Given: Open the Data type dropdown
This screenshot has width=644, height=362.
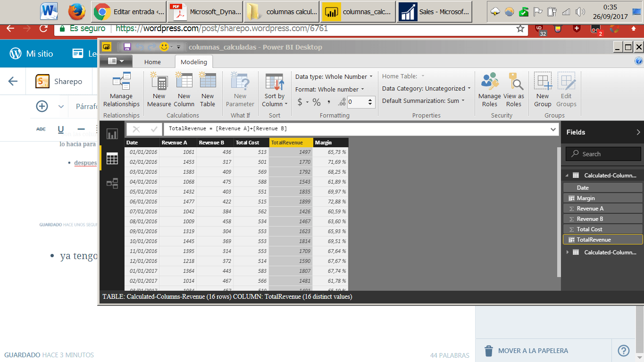Looking at the screenshot, I should [x=334, y=76].
